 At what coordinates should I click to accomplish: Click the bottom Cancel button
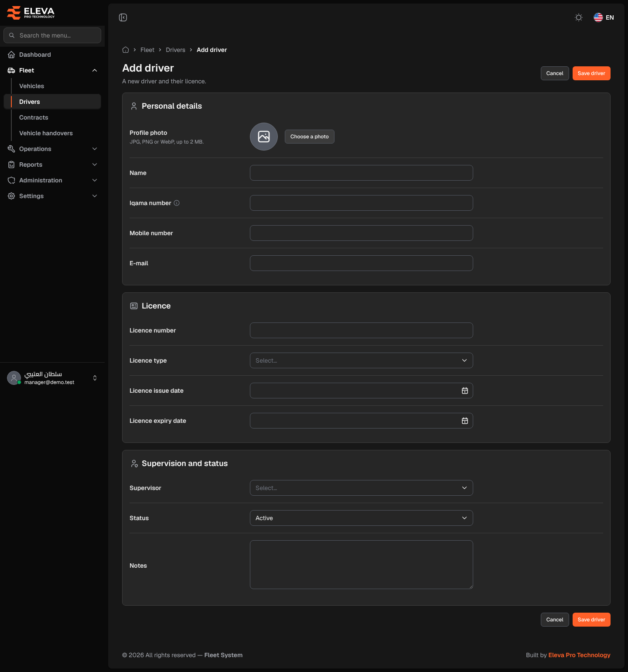555,620
